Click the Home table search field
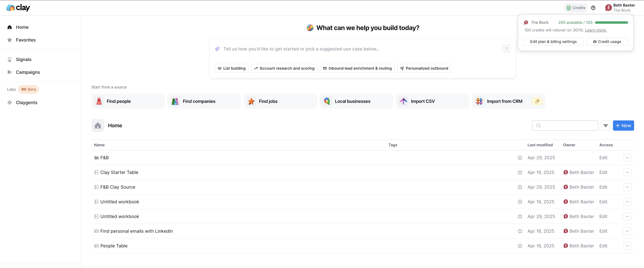The image size is (644, 268). [x=567, y=126]
